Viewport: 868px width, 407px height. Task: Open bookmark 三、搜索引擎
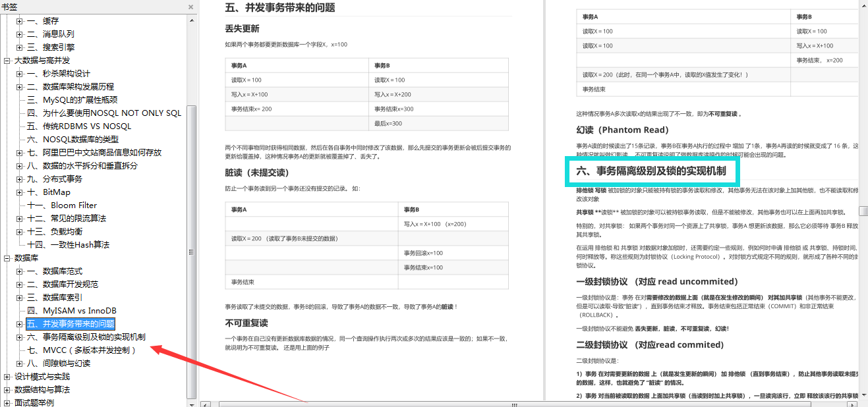tap(51, 47)
